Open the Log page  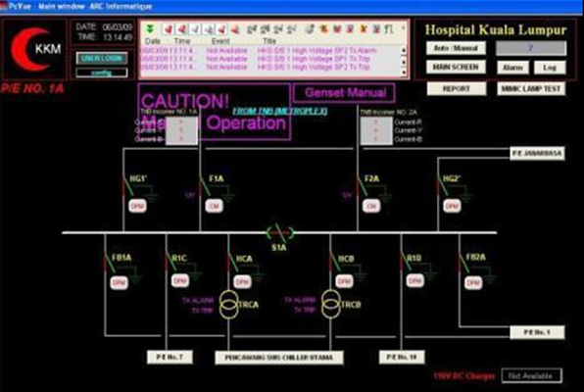click(x=550, y=68)
